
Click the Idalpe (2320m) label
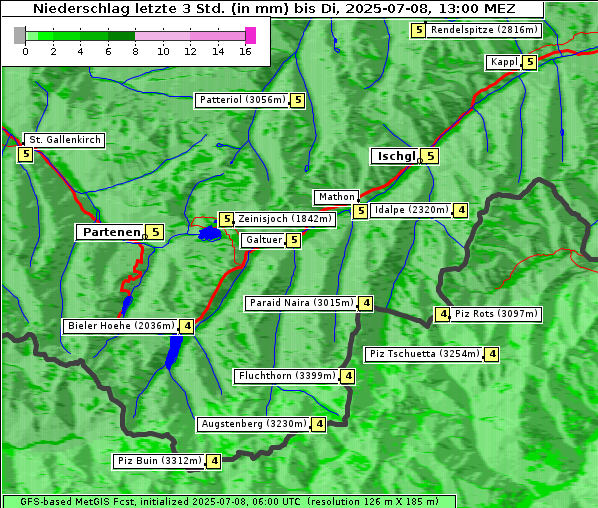point(411,210)
